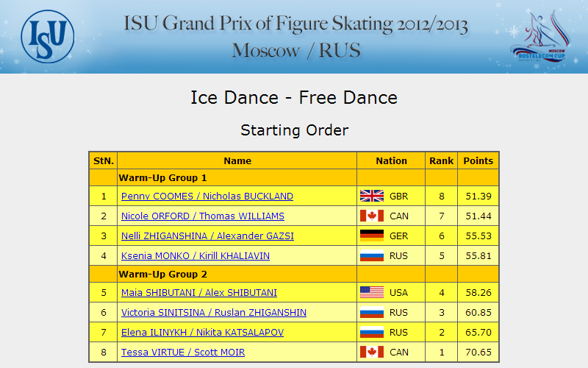Click the Russian flag in Monko row

[372, 255]
